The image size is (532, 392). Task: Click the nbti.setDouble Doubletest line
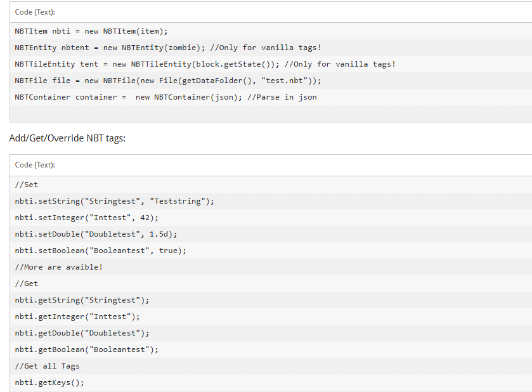click(96, 234)
